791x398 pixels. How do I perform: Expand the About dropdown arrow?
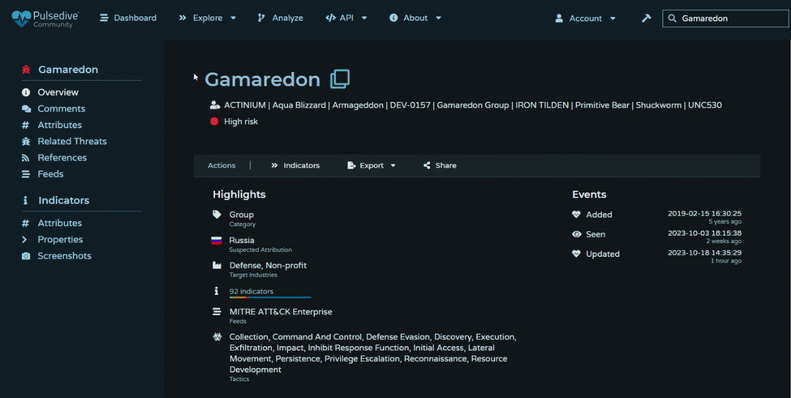[x=438, y=18]
